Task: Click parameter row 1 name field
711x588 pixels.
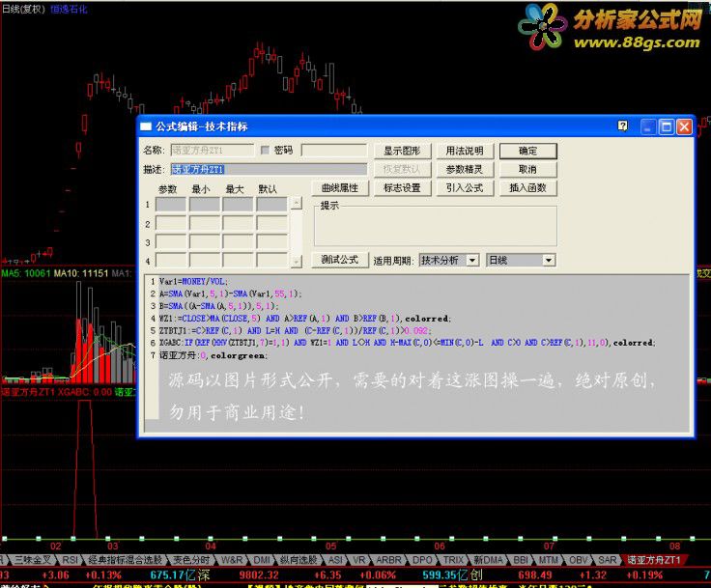Action: (x=171, y=205)
